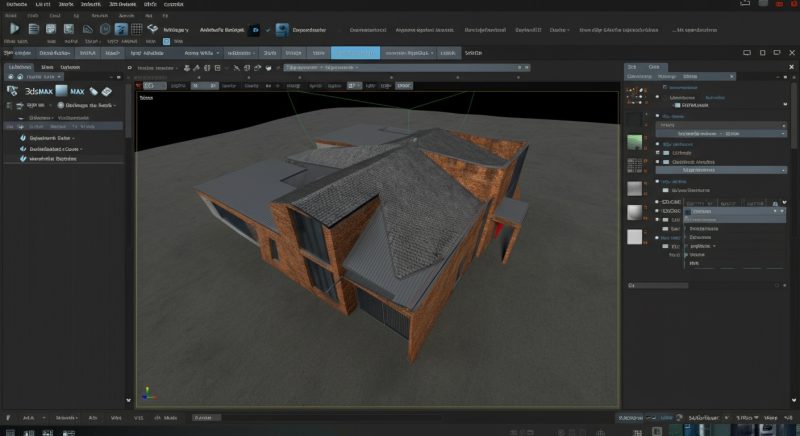Click the diamond layers icon in left panel
800x436 pixels.
click(x=107, y=91)
